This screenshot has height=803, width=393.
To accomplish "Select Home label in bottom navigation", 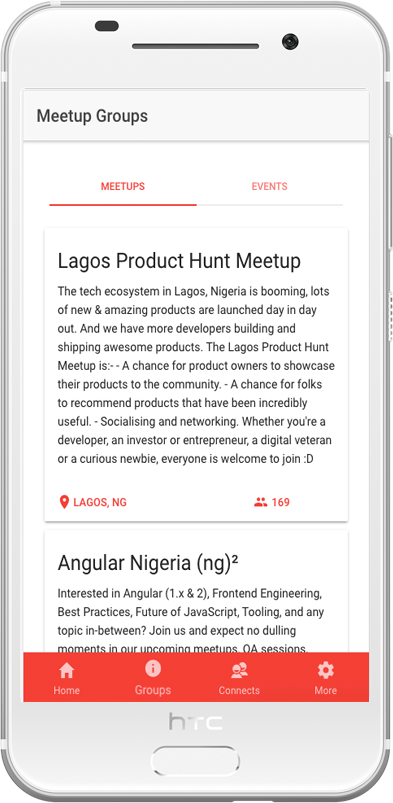I will coord(67,690).
